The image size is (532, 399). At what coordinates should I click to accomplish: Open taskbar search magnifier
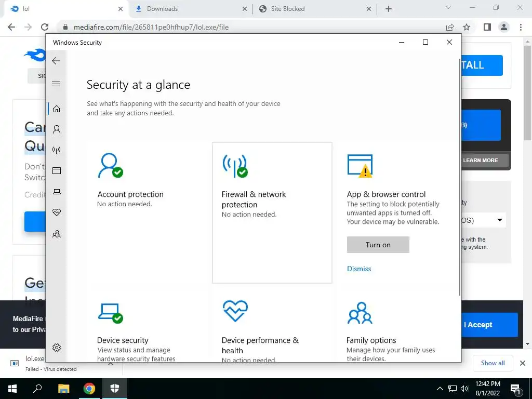pos(37,389)
